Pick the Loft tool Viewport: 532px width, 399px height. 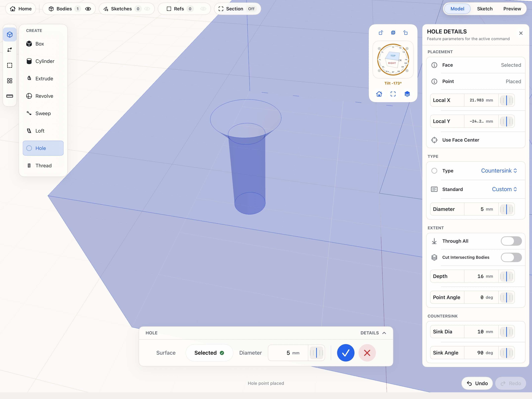pyautogui.click(x=43, y=131)
